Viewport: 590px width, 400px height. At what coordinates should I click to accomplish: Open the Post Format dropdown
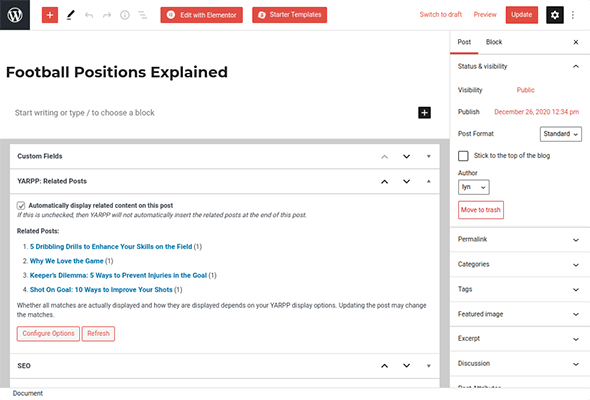(x=561, y=134)
